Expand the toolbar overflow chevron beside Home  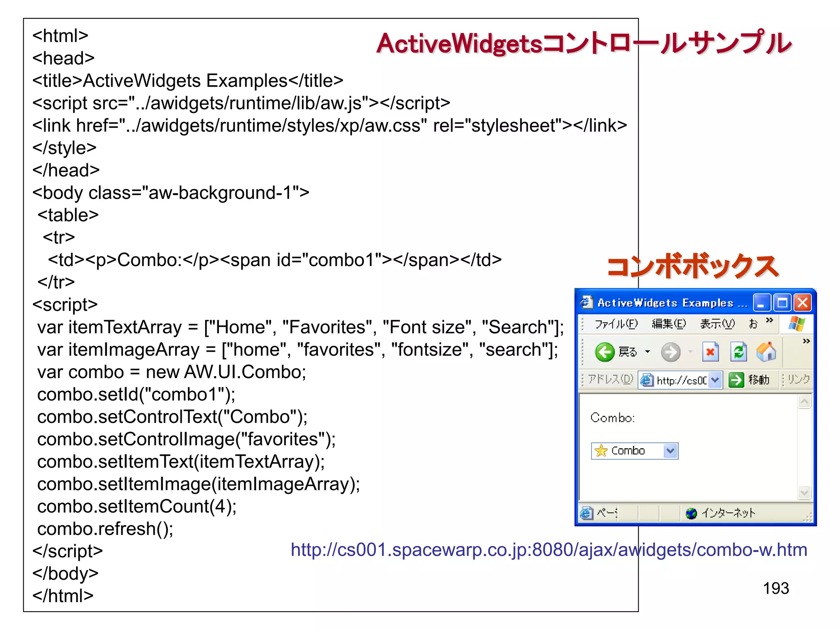(x=806, y=341)
